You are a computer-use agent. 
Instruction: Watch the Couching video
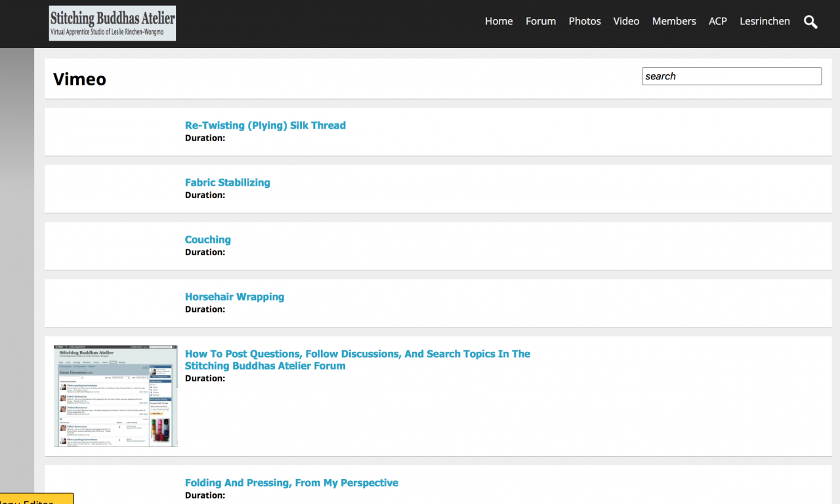207,240
